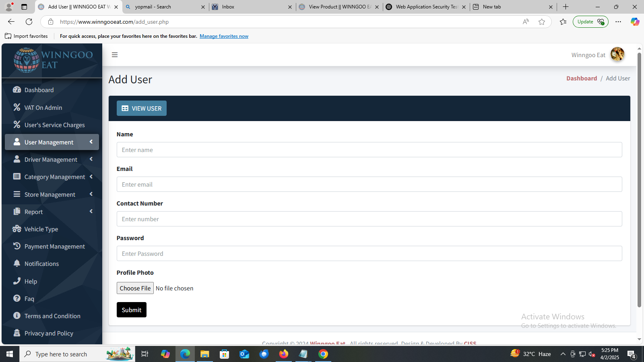
Task: Open the Dashboard sidebar item
Action: point(39,90)
